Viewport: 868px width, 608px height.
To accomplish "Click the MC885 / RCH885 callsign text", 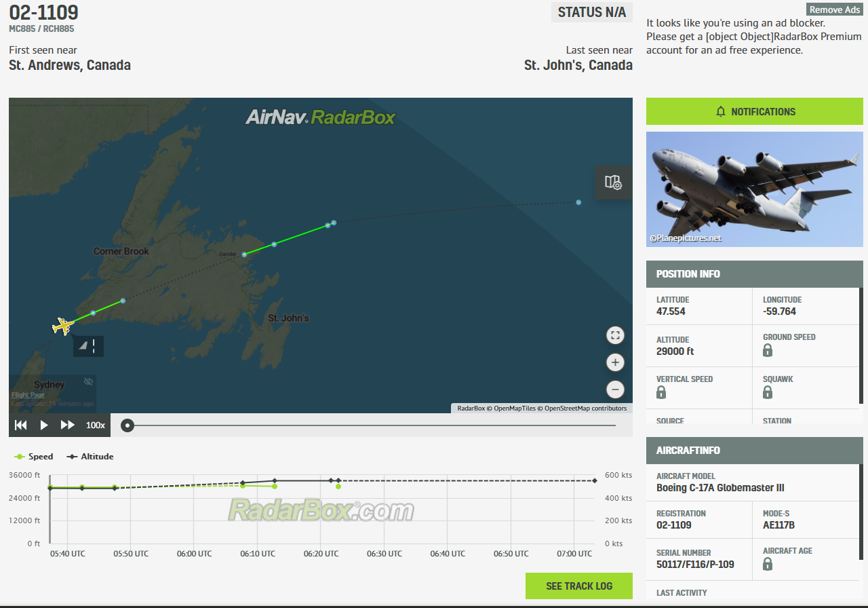I will tap(41, 29).
